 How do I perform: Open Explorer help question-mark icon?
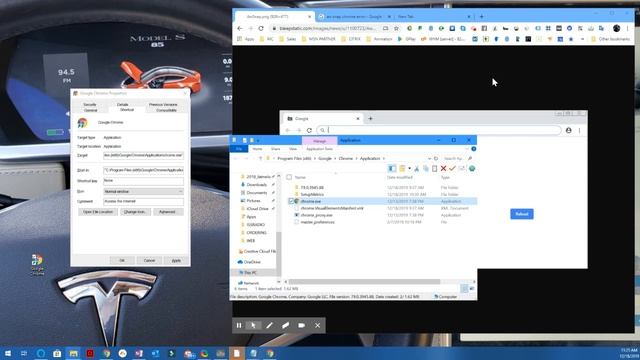click(x=473, y=149)
